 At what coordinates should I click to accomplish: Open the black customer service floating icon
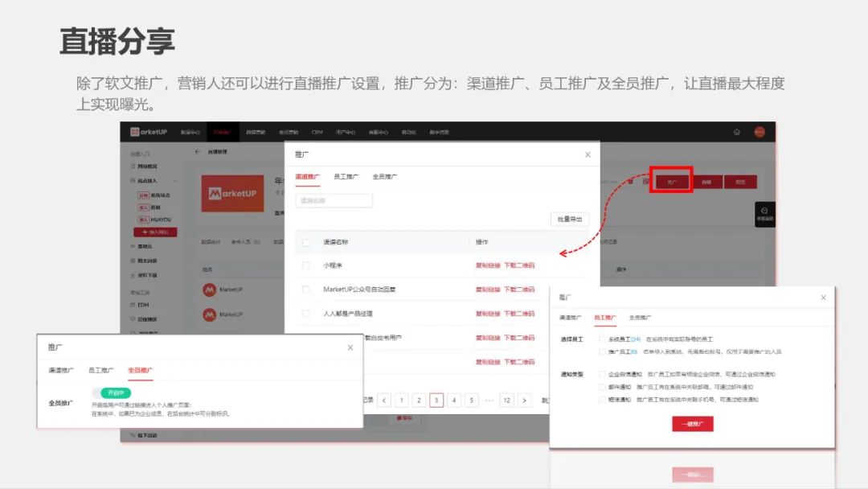coord(764,214)
